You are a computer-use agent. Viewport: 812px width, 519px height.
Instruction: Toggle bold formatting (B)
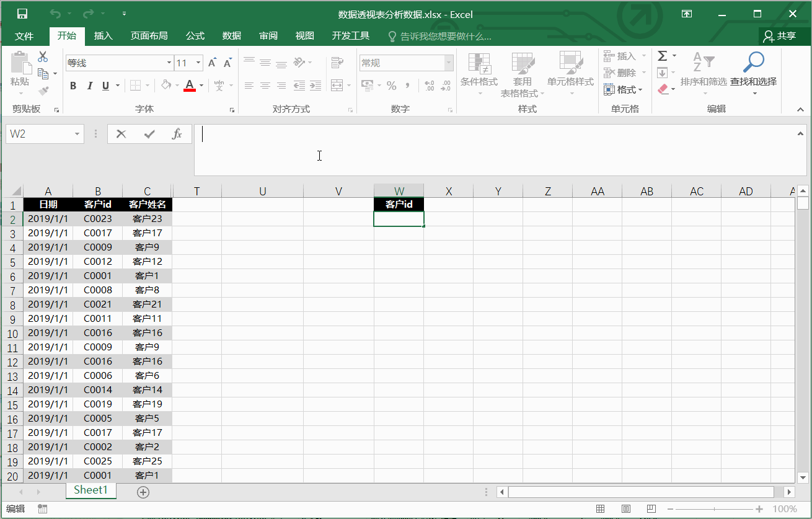[73, 86]
